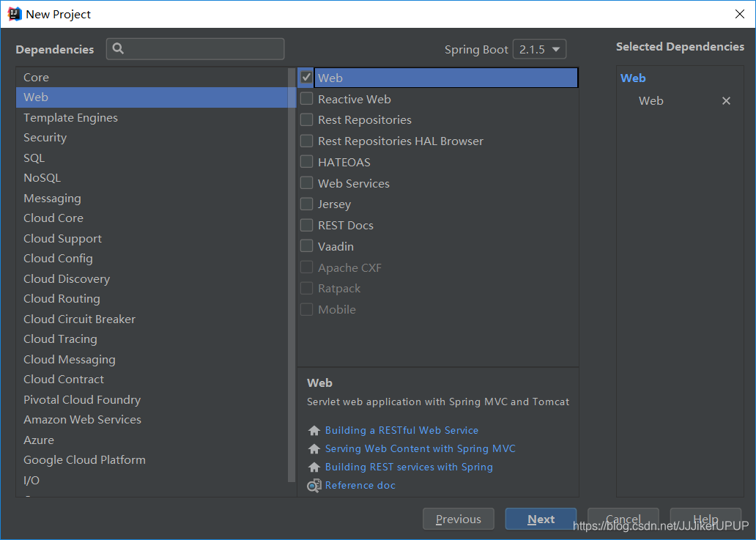Viewport: 756px width, 540px height.
Task: Enable the Reactive Web checkbox
Action: point(307,99)
